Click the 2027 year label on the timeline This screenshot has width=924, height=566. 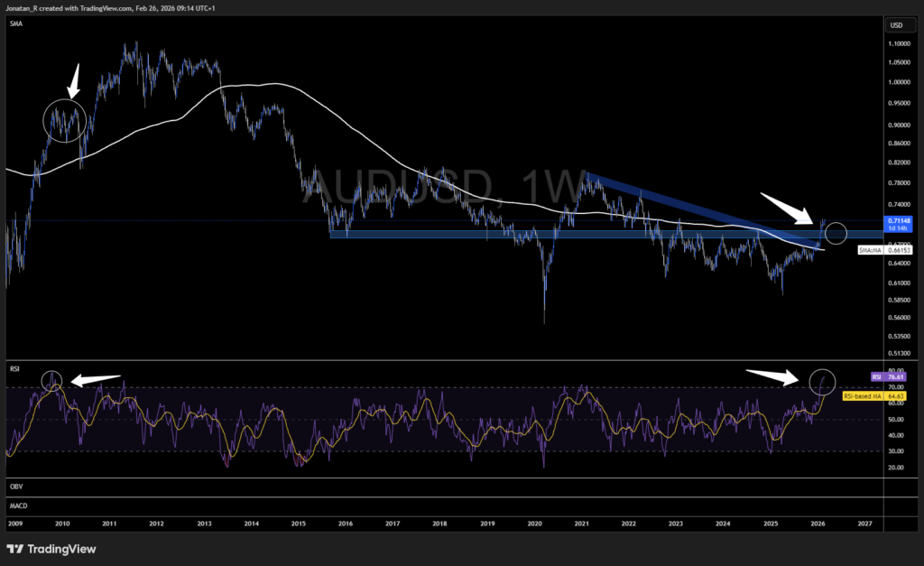click(x=865, y=524)
